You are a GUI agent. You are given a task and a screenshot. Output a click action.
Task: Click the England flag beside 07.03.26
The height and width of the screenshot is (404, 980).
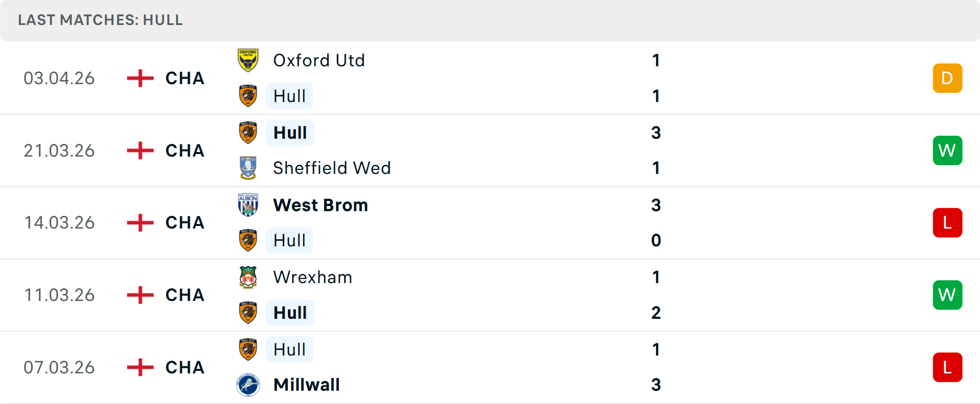[x=139, y=367]
